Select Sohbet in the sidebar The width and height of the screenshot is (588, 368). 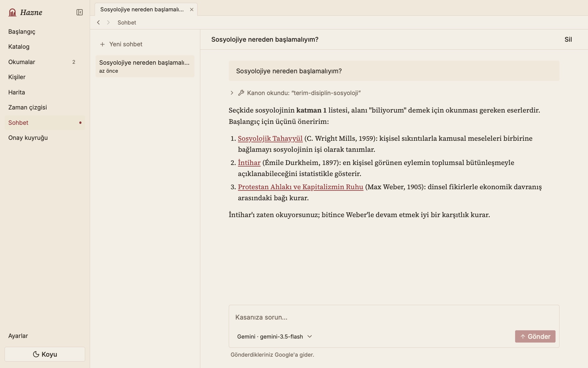pos(45,123)
